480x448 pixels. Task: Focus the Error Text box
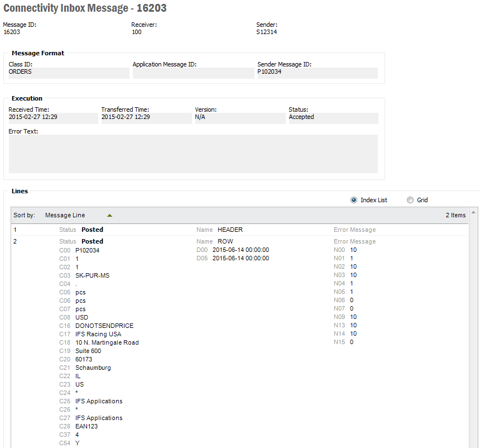(x=193, y=154)
